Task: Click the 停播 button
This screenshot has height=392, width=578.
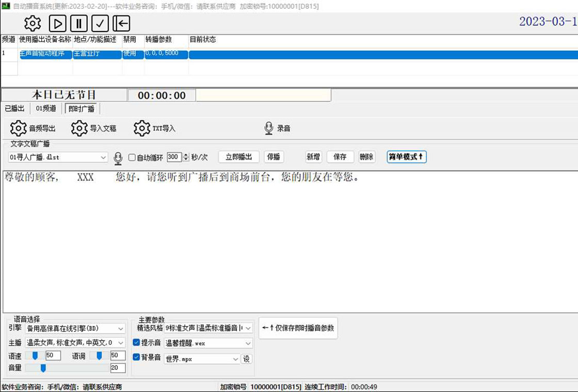Action: 274,157
